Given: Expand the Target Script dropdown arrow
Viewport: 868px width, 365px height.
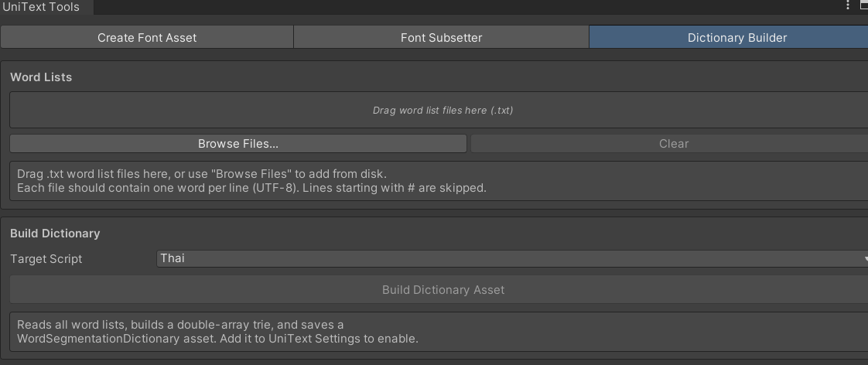Looking at the screenshot, I should tap(865, 259).
